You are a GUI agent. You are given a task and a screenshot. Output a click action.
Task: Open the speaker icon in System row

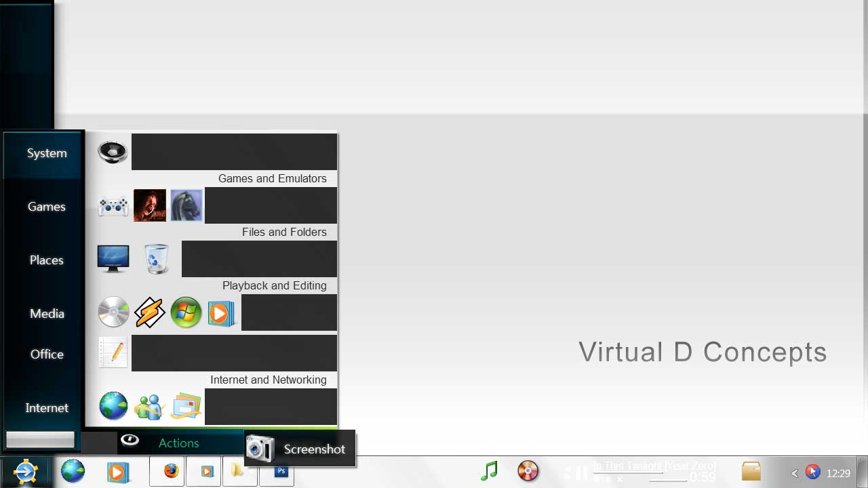click(113, 152)
